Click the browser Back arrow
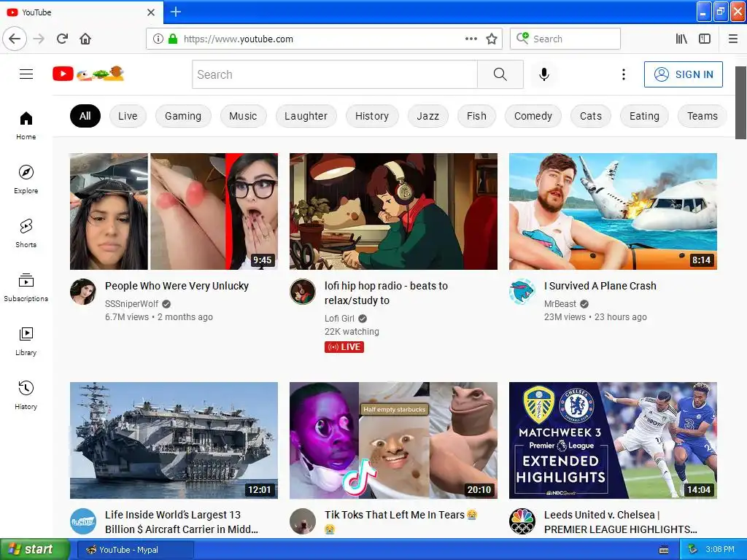Screen dimensions: 747x560 (15, 39)
